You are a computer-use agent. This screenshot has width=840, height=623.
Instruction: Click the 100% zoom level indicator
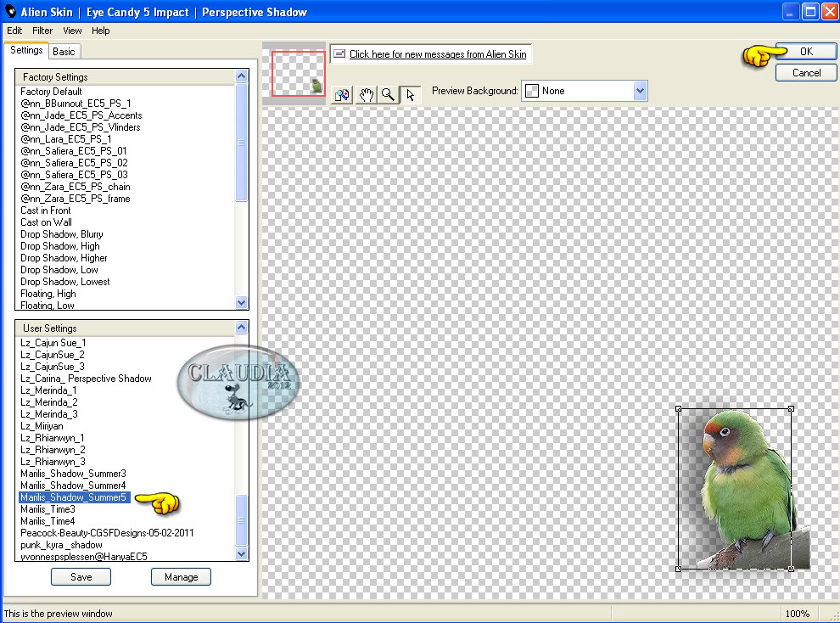point(797,614)
